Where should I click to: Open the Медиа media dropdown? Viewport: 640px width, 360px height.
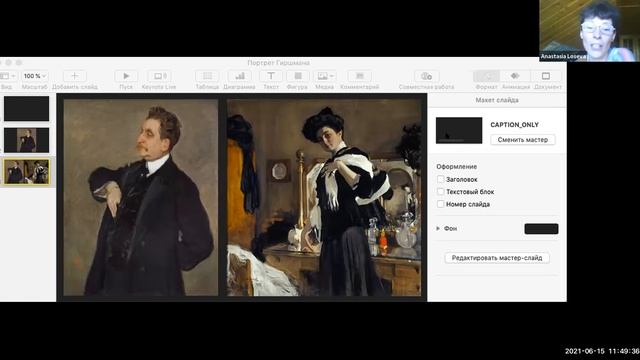(x=324, y=76)
